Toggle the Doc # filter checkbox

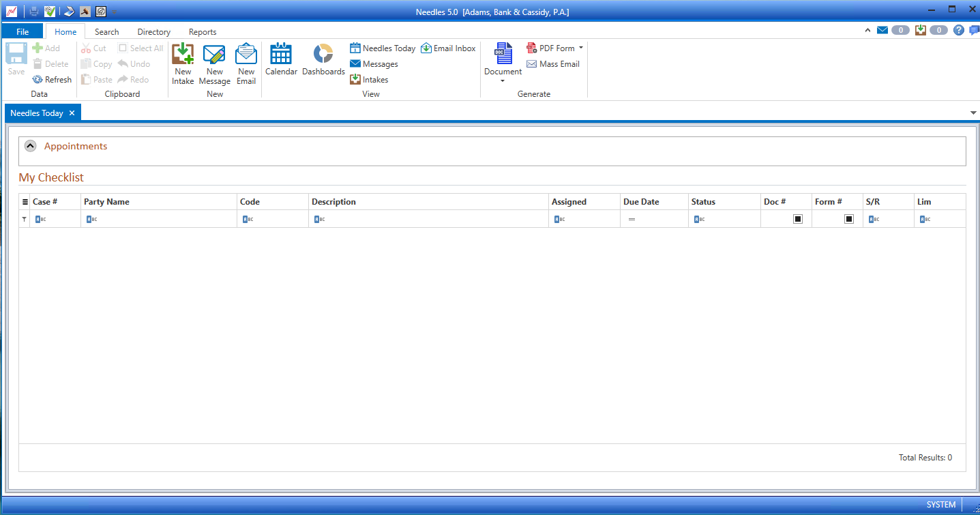click(x=797, y=219)
